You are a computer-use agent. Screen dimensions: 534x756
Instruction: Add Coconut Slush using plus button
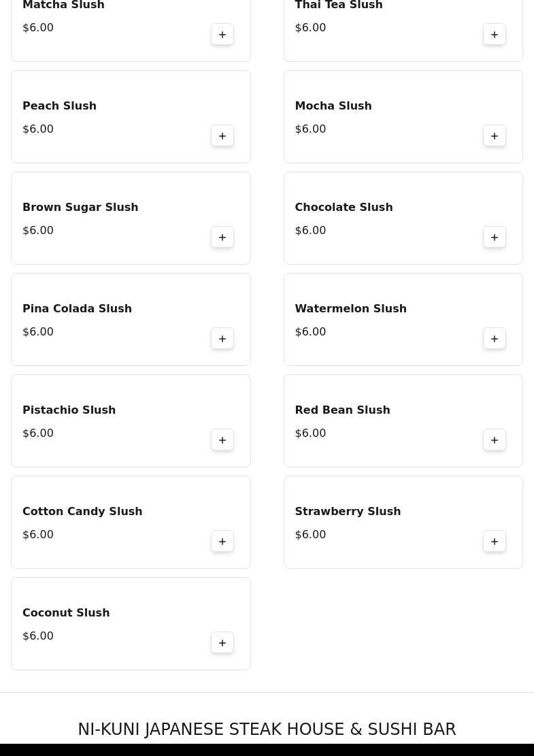222,642
